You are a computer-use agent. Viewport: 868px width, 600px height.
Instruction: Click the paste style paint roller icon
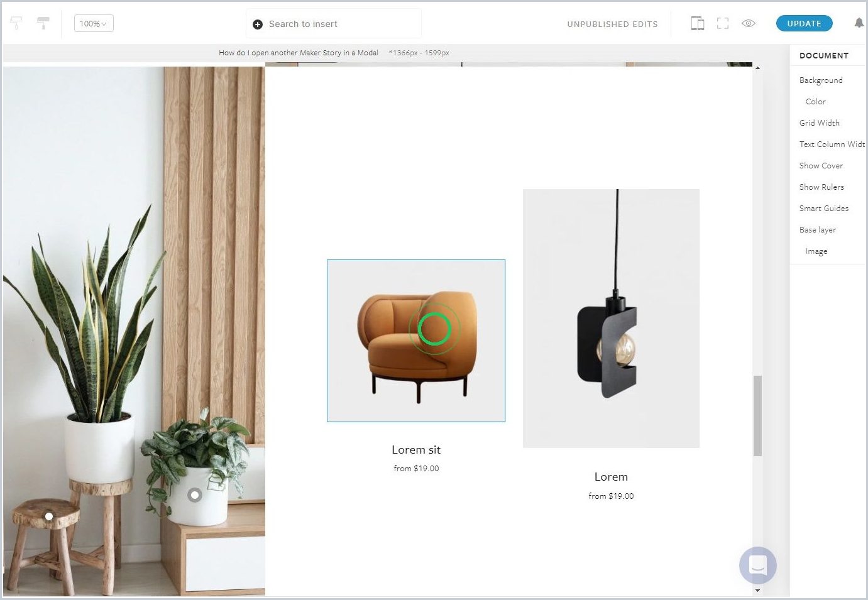click(43, 23)
